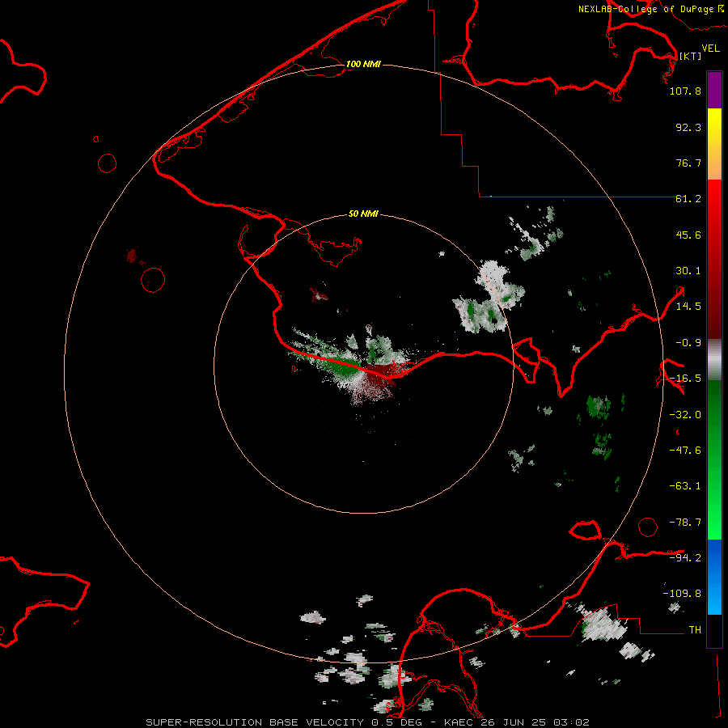Click the 45.6 legend value
This screenshot has width=728, height=728.
pyautogui.click(x=688, y=235)
